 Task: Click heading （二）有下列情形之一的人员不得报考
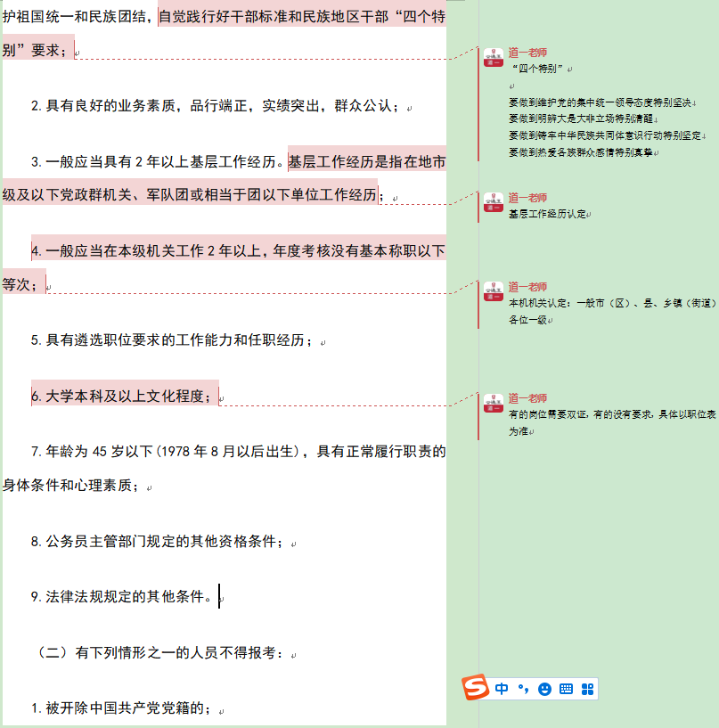pos(160,653)
